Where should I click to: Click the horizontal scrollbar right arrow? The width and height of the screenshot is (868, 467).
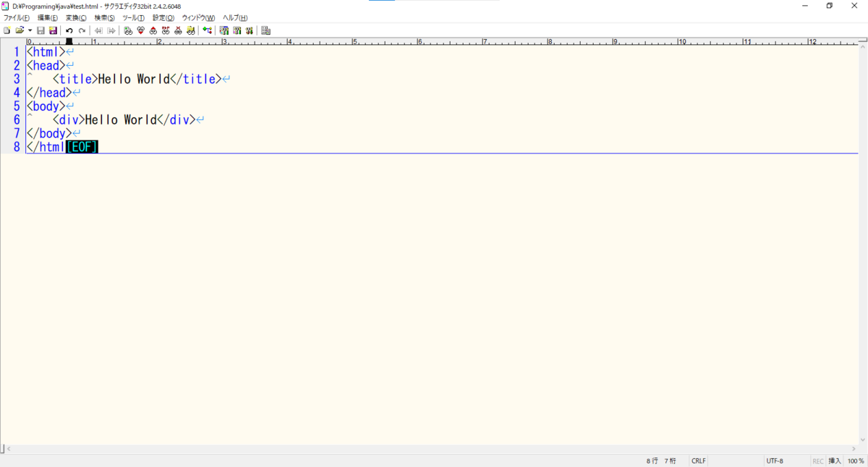[x=854, y=449]
